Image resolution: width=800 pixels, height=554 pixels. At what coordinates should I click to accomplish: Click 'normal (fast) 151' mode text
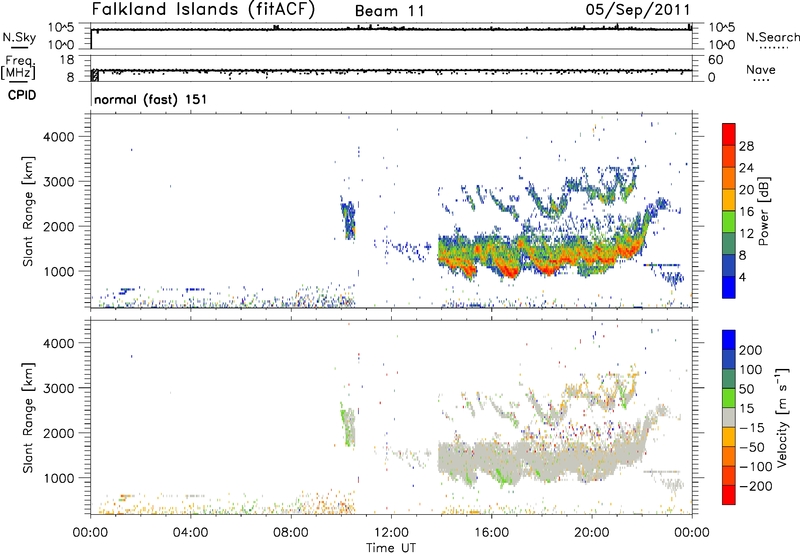tap(151, 99)
